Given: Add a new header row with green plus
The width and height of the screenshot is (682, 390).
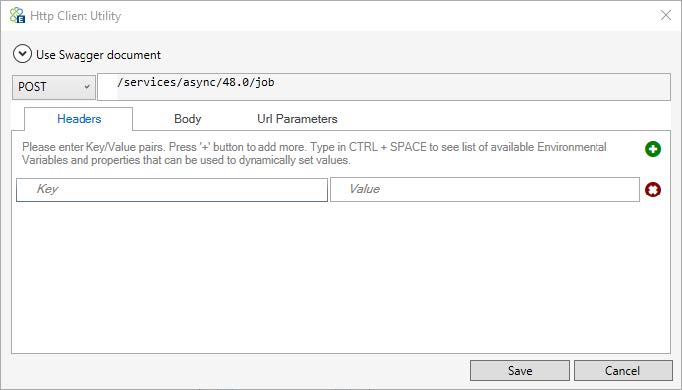Looking at the screenshot, I should (652, 149).
